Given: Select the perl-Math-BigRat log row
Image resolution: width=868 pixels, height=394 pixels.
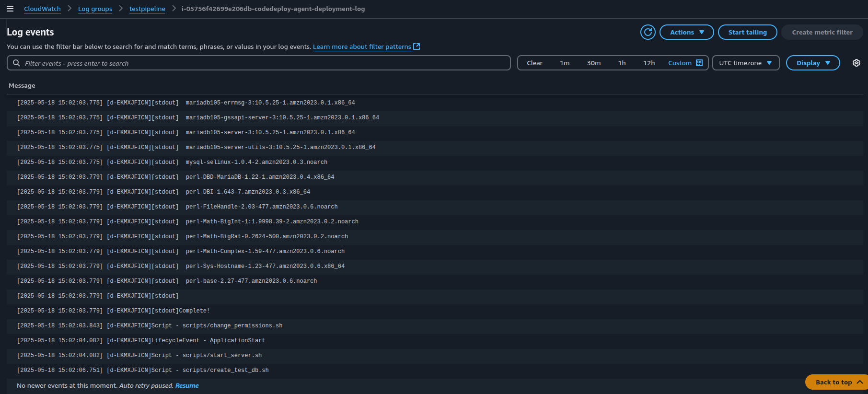Looking at the screenshot, I should pyautogui.click(x=435, y=236).
